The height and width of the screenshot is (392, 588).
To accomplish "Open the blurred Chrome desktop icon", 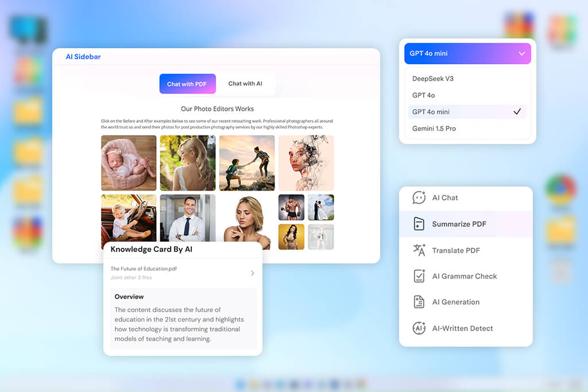I will pyautogui.click(x=560, y=189).
